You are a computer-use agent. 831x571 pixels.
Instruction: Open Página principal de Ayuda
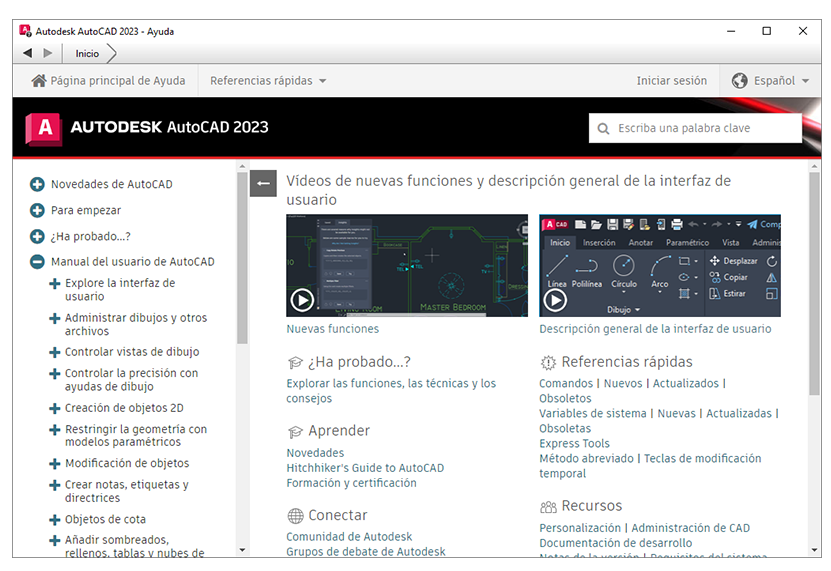click(x=108, y=81)
